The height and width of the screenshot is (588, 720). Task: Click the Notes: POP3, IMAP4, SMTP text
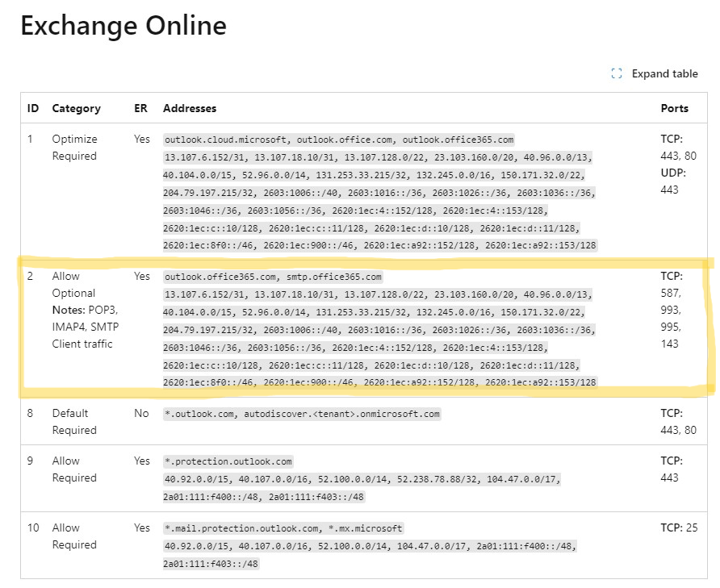click(86, 318)
